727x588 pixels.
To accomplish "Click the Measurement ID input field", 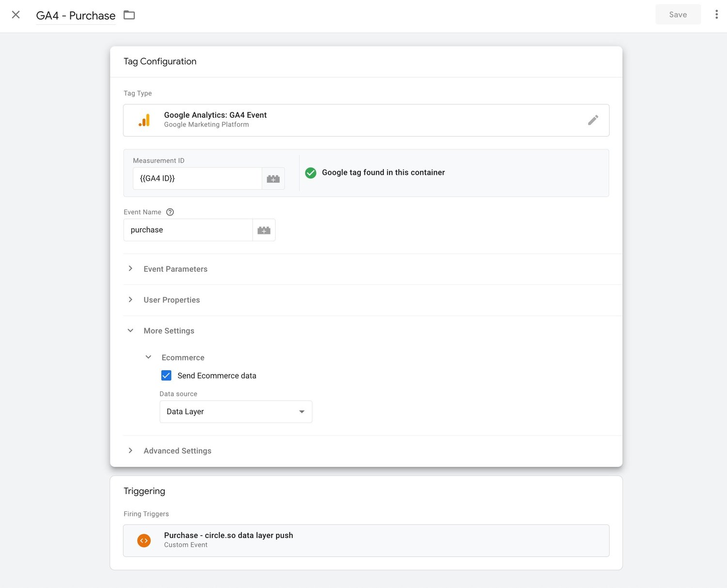I will click(x=197, y=178).
